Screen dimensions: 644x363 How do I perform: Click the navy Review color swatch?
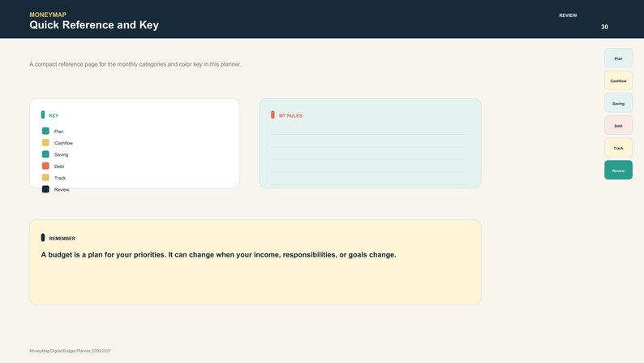(x=45, y=189)
